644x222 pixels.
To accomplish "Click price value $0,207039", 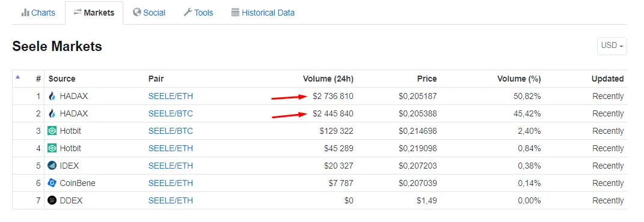I will [418, 183].
